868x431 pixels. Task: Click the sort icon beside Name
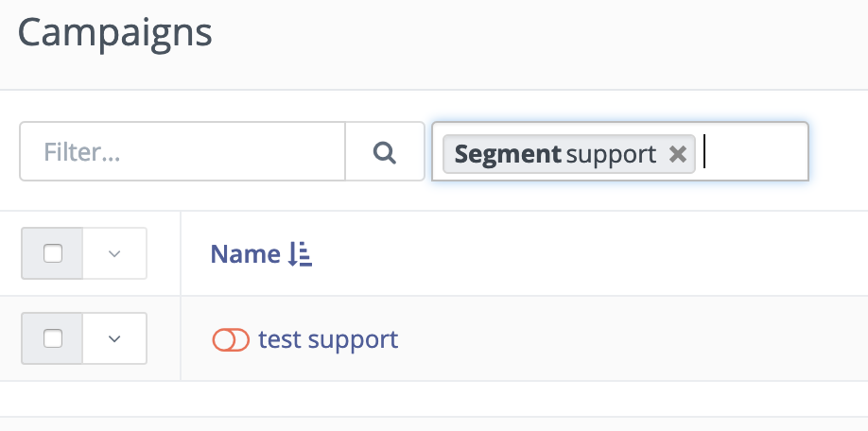coord(300,254)
